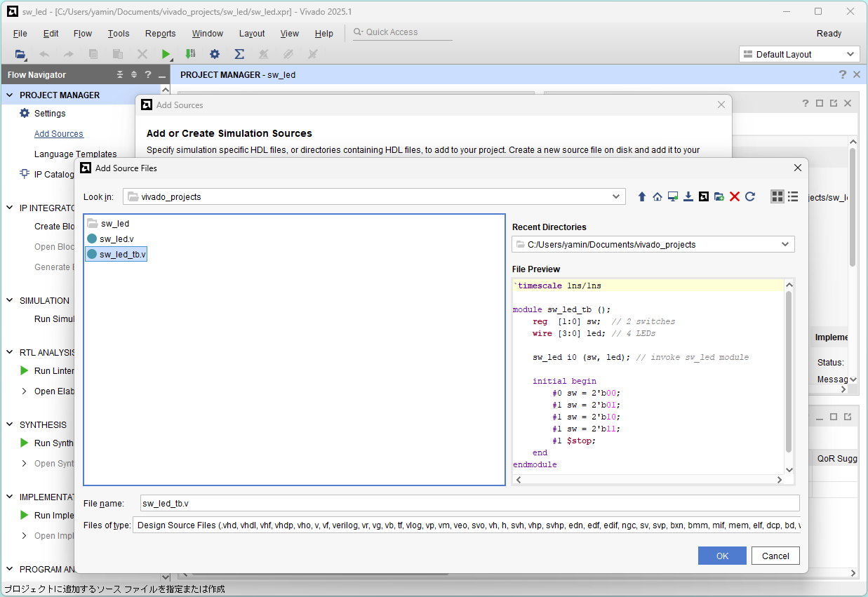Image resolution: width=868 pixels, height=597 pixels.
Task: Cancel the Add Source Files dialog
Action: click(x=775, y=556)
